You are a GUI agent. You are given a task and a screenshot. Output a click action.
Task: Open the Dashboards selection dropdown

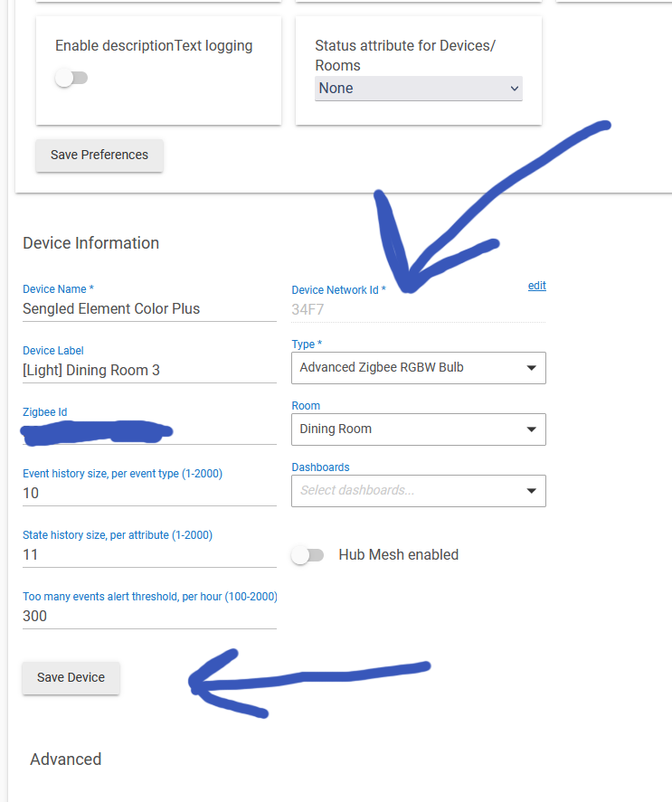coord(418,491)
